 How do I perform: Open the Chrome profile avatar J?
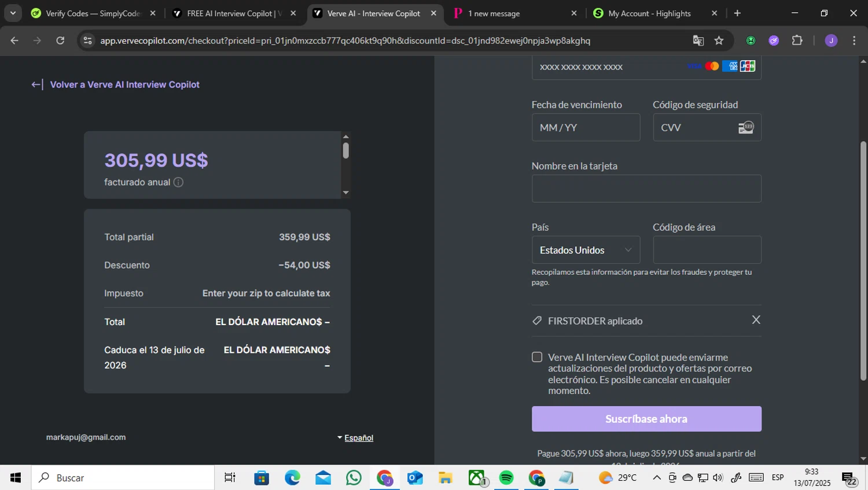pyautogui.click(x=831, y=40)
